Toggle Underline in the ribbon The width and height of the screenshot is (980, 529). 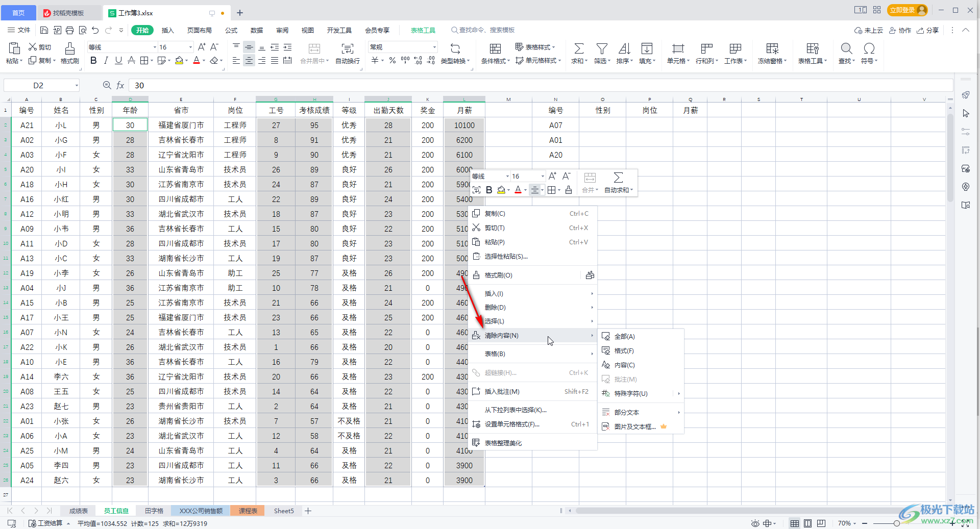(118, 61)
